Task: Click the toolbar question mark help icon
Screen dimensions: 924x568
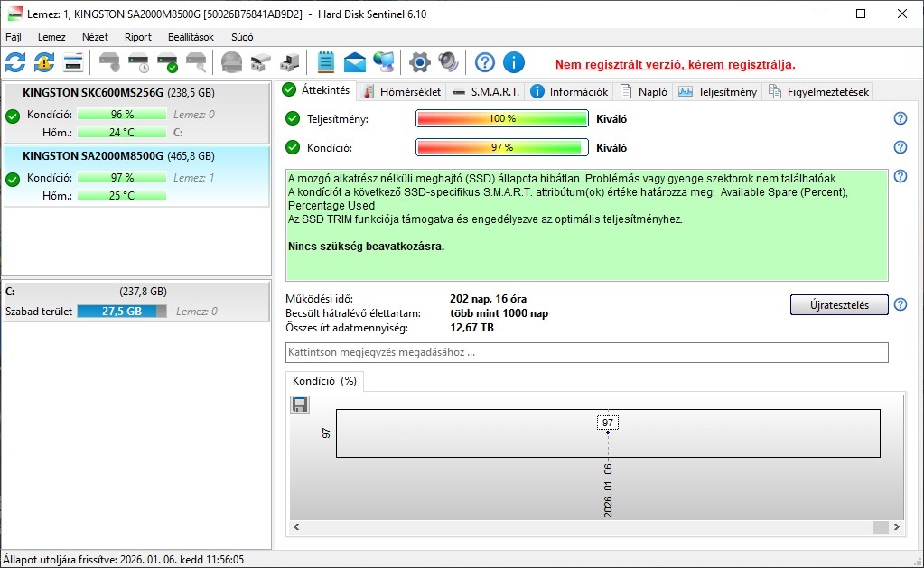Action: (x=485, y=62)
